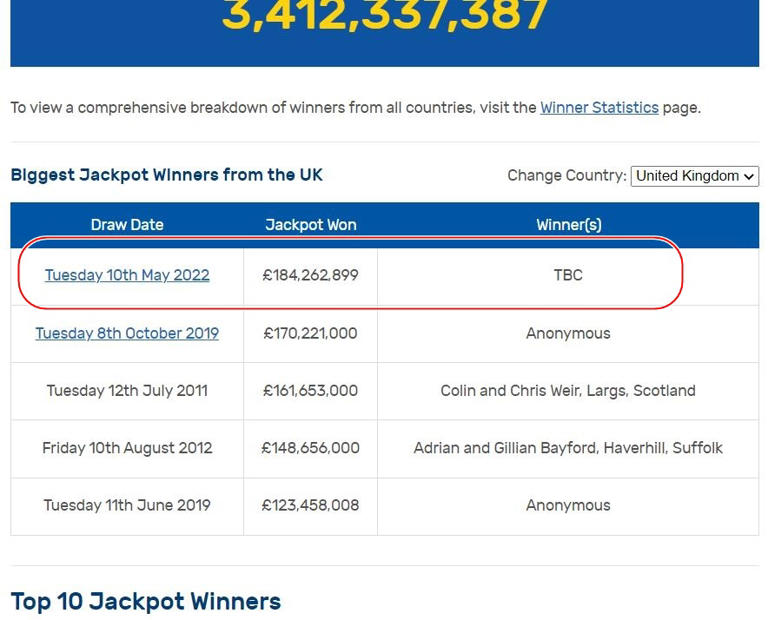The image size is (768, 620).
Task: Select the Tuesday 11th June 2019 date cell
Action: 127,506
